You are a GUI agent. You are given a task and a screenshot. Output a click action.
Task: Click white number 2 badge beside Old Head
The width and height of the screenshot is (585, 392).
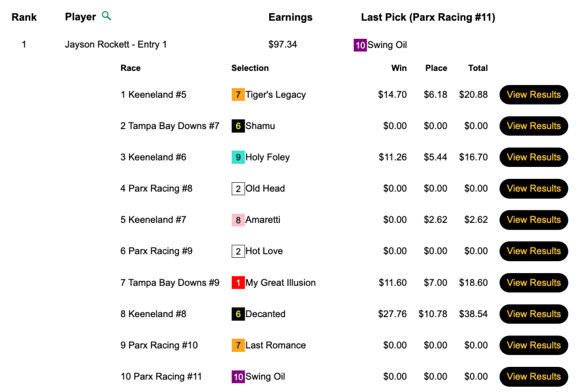pyautogui.click(x=238, y=189)
